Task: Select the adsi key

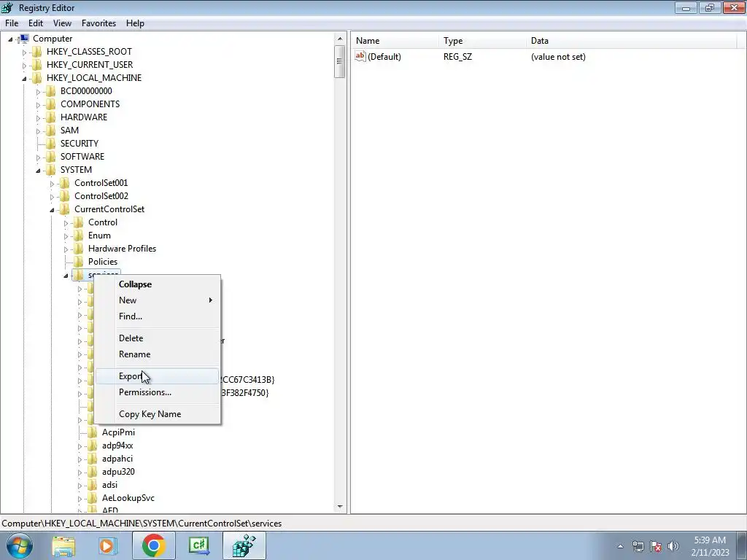Action: coord(109,485)
